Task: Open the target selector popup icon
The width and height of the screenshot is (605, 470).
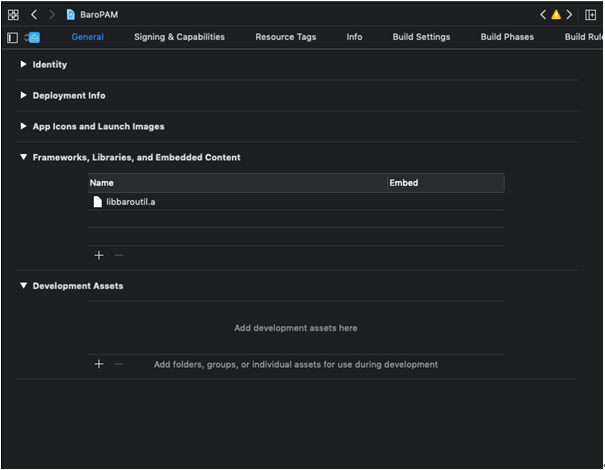Action: tap(32, 37)
